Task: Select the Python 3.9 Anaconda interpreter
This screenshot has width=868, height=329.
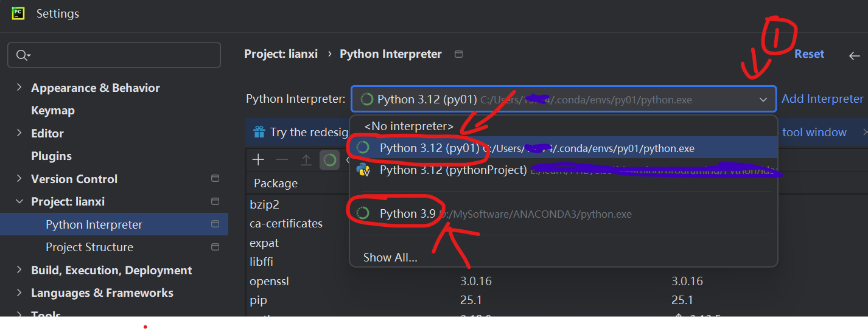Action: pos(563,213)
